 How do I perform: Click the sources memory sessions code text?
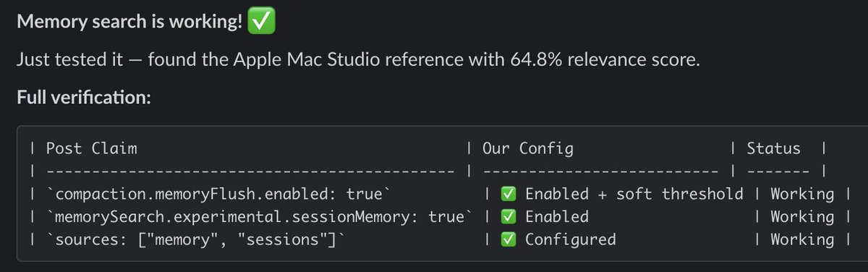click(195, 239)
